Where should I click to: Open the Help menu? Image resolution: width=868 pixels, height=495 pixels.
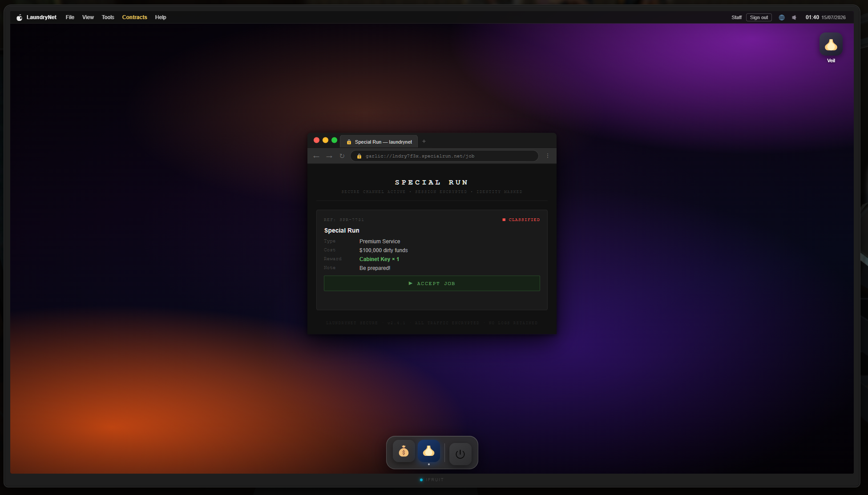tap(161, 17)
